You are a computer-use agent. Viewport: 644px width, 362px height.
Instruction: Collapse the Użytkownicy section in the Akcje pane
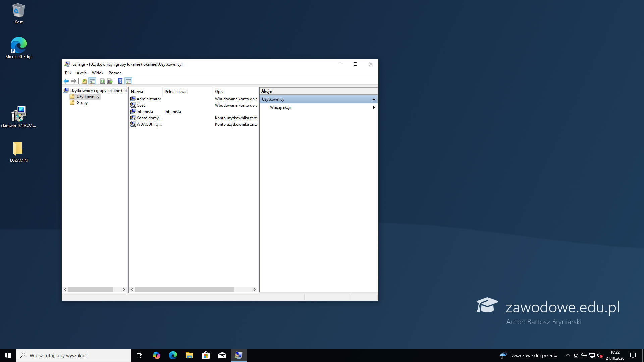point(374,99)
